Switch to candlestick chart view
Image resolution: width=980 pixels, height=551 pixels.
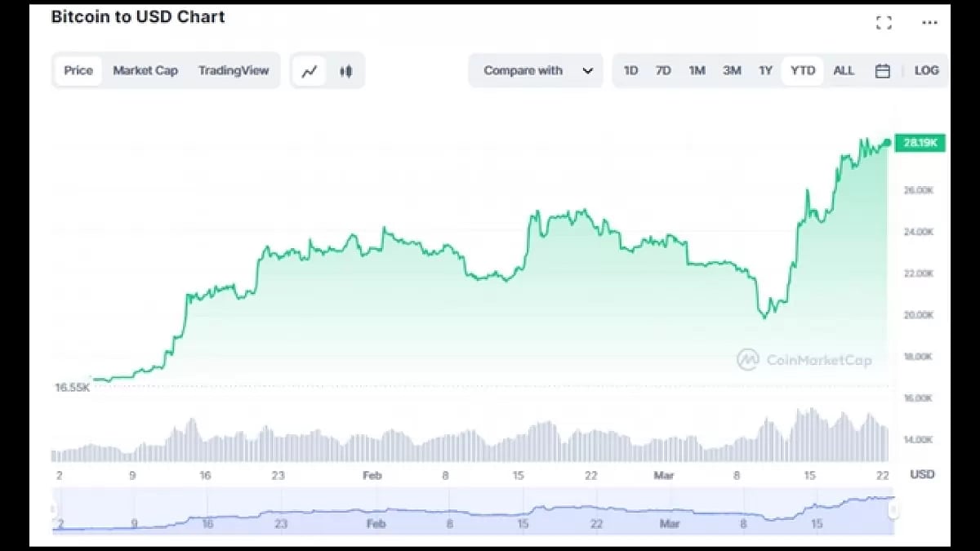coord(345,71)
